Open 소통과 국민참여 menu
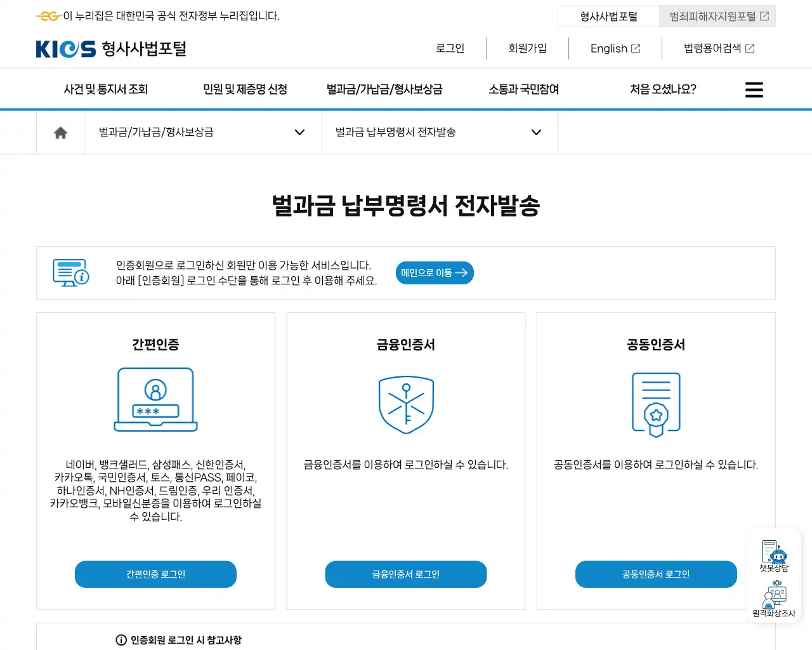The image size is (812, 650). pos(524,90)
